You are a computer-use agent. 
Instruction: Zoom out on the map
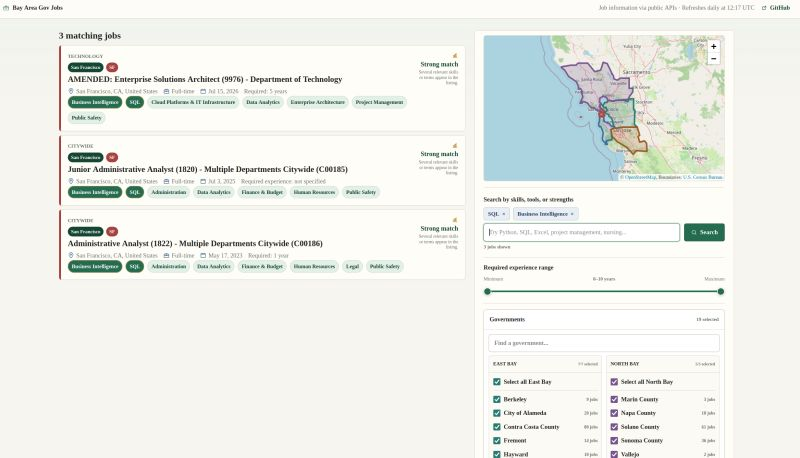point(713,59)
